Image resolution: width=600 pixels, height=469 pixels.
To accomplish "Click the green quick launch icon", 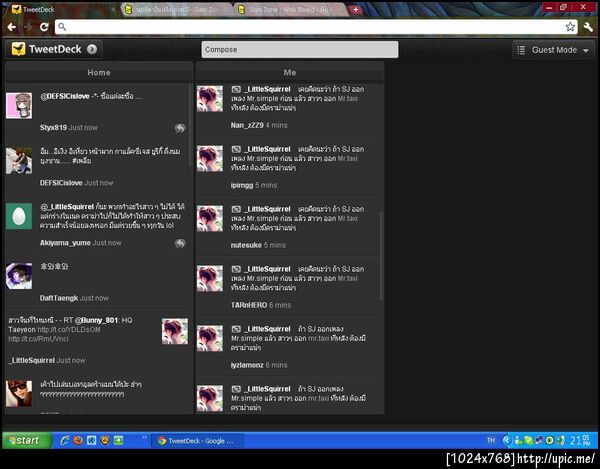I will click(x=119, y=440).
